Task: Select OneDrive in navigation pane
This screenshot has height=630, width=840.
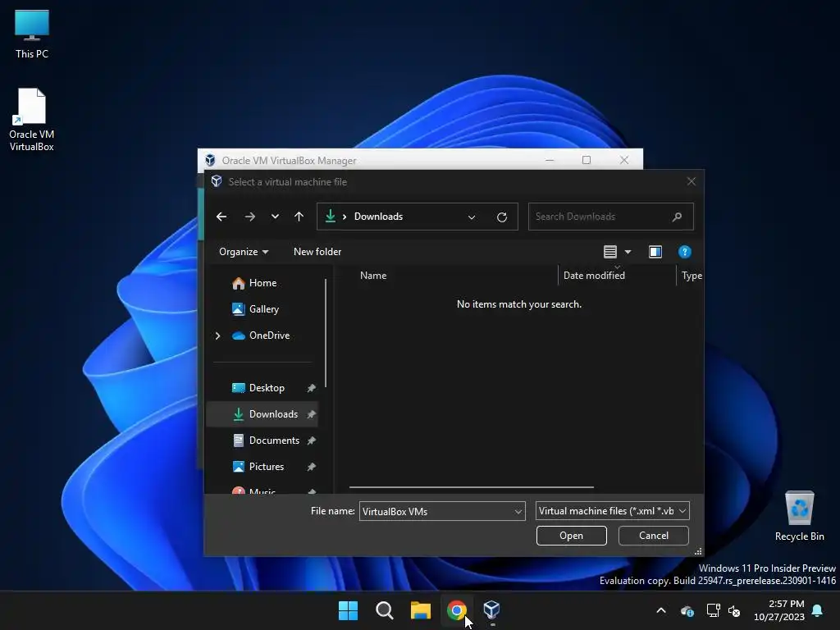Action: (269, 336)
